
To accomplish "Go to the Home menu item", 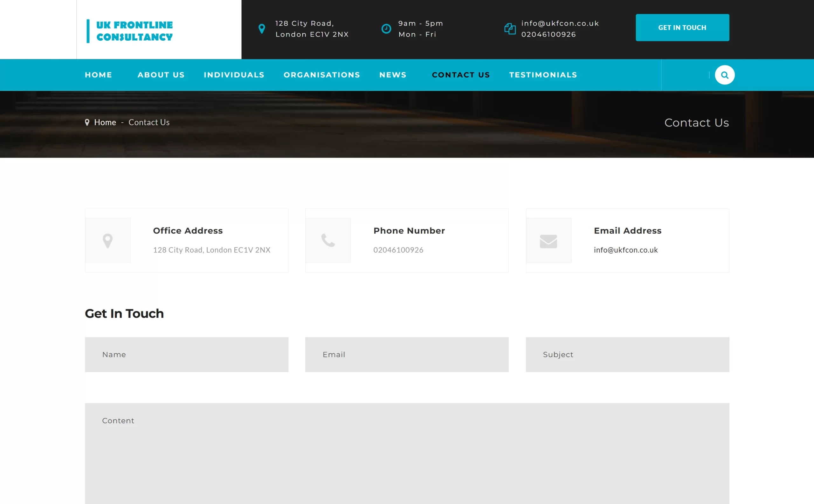I will pos(98,75).
